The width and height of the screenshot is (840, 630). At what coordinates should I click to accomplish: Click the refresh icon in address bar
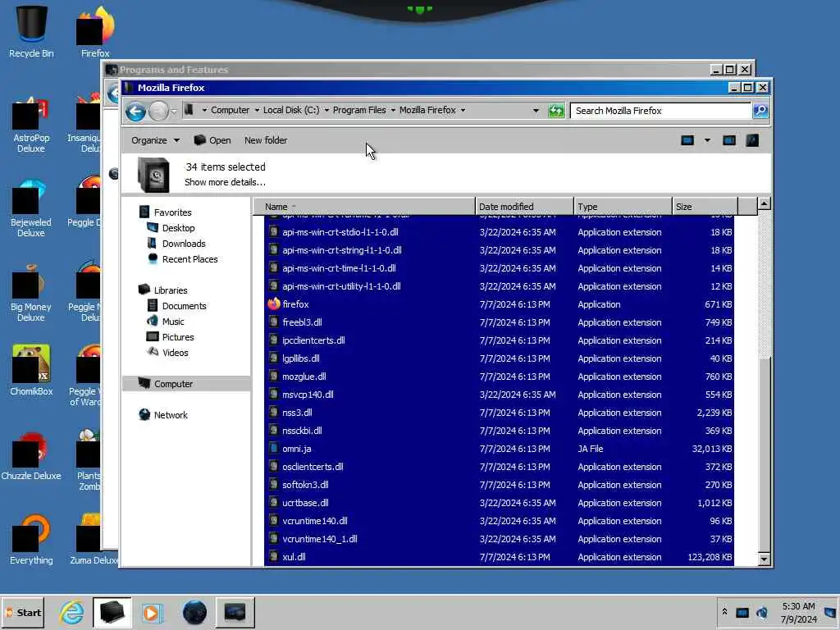click(x=556, y=111)
